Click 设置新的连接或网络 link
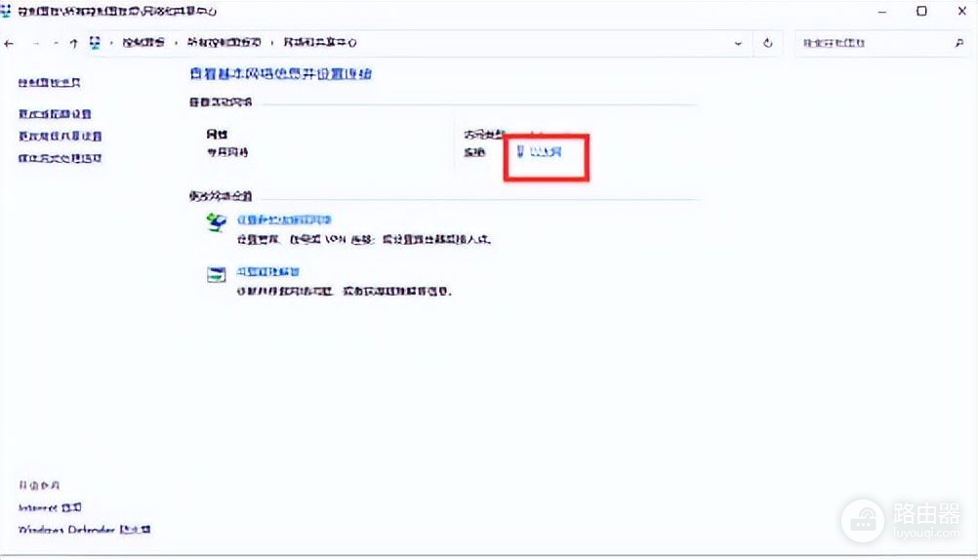 [x=284, y=220]
